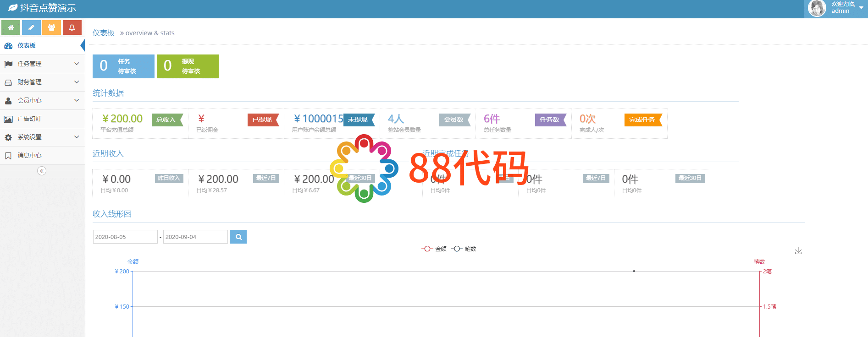Click the 1.5笔 right axis label
Viewport: 868px width, 337px height.
pos(769,306)
